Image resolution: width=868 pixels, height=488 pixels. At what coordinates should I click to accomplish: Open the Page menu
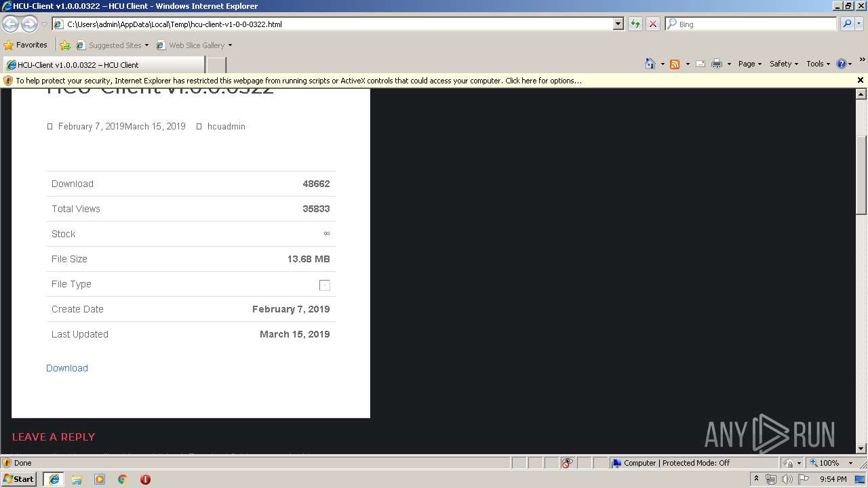750,64
